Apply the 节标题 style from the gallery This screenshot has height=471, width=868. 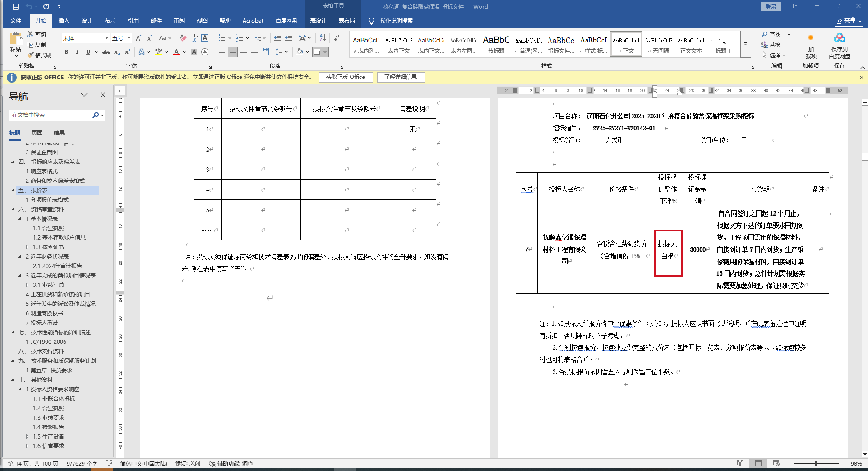496,44
